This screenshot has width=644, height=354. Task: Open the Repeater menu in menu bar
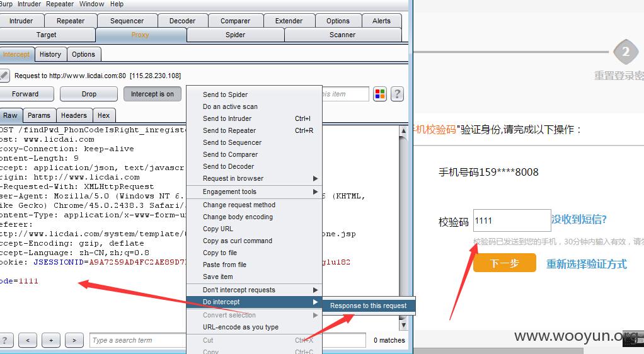click(60, 4)
